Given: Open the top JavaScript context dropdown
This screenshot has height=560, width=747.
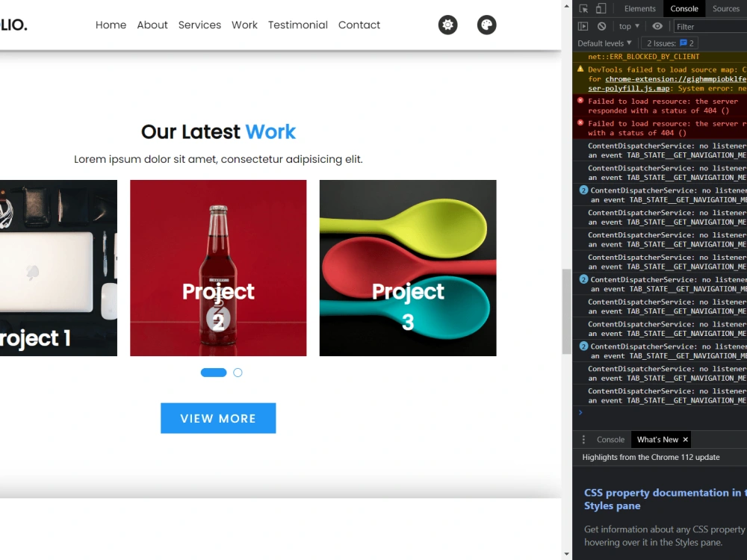Looking at the screenshot, I should (x=629, y=26).
